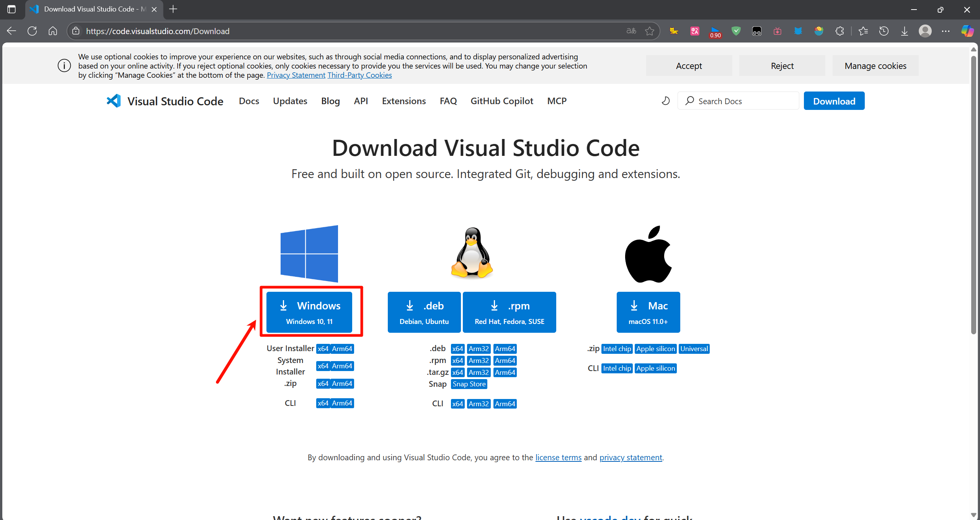Select Linux .tar.gz x64 download
Viewport: 980px width, 520px height.
coord(457,373)
